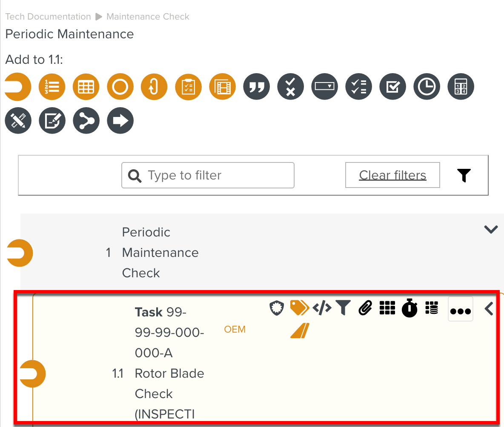Viewport: 504px width, 427px height.
Task: Open the three-dots menu on task 1.1
Action: pyautogui.click(x=461, y=310)
